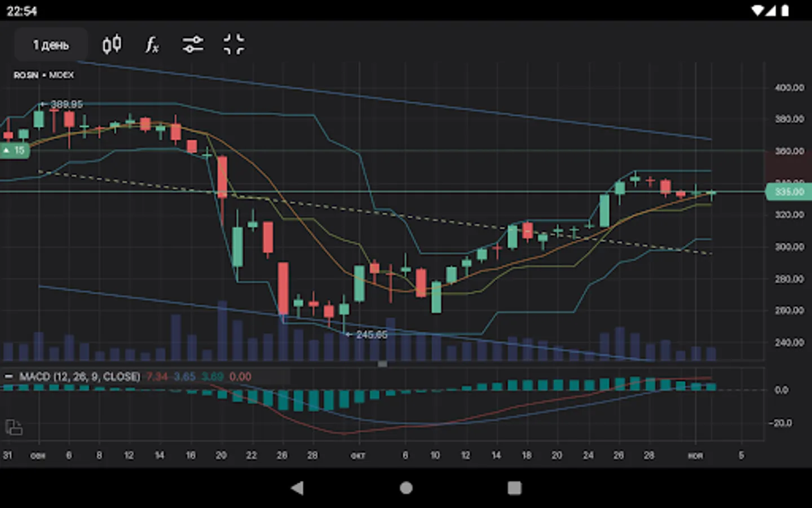812x508 pixels.
Task: Select the 240.00 price axis label
Action: click(x=789, y=342)
